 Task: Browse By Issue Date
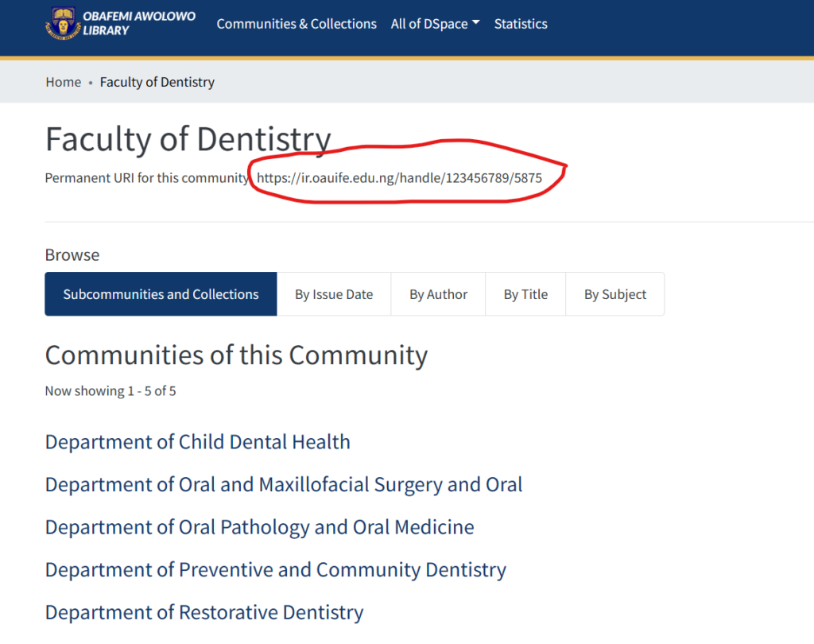pos(334,294)
